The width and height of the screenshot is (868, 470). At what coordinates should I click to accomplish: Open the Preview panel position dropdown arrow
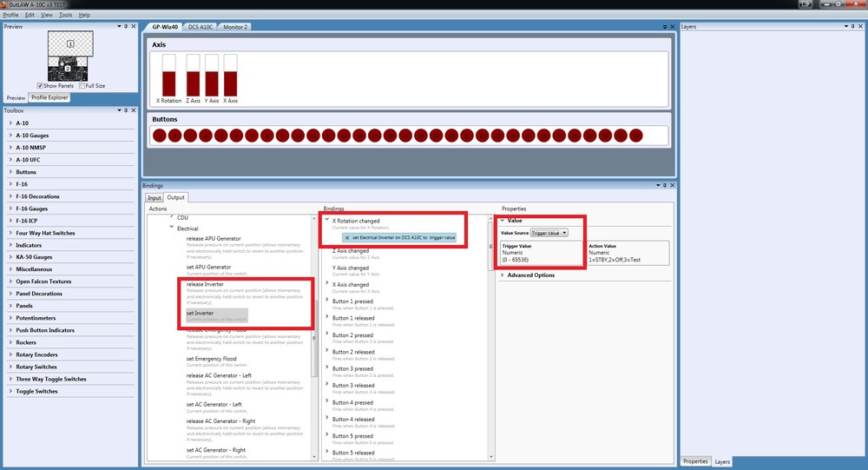[119, 26]
